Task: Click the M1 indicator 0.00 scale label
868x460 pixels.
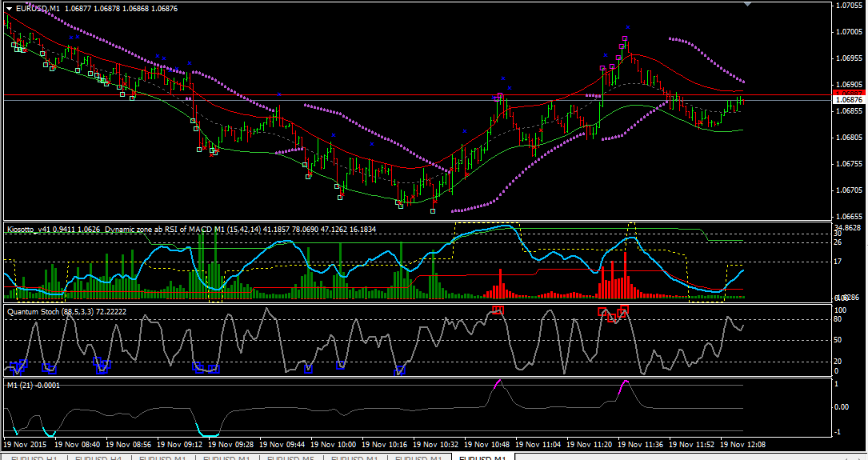Action: pos(842,407)
